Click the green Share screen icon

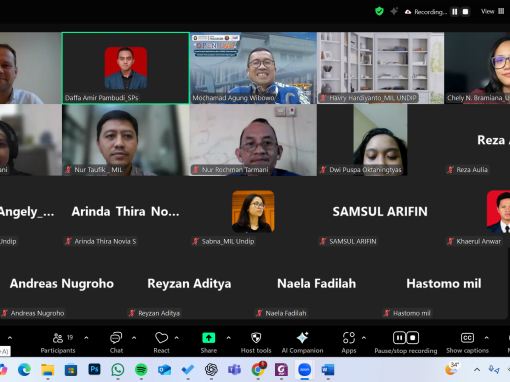point(209,338)
